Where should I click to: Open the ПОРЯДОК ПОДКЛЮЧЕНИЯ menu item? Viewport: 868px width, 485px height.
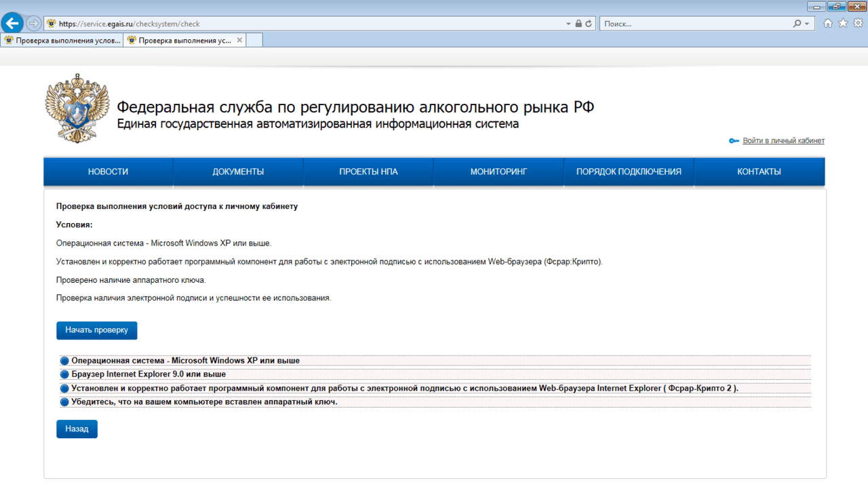[x=629, y=172]
